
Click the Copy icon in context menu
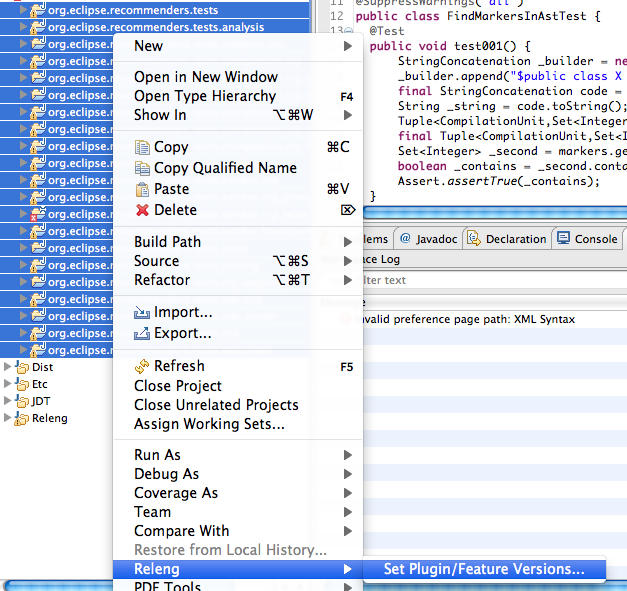142,147
